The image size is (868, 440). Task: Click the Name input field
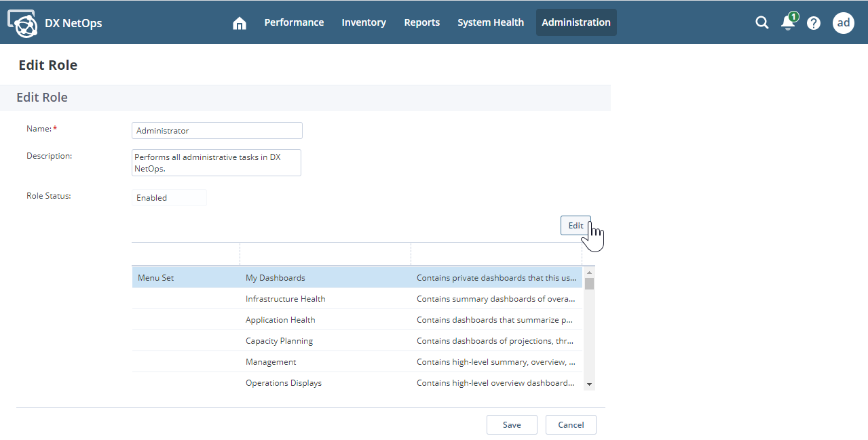coord(216,131)
